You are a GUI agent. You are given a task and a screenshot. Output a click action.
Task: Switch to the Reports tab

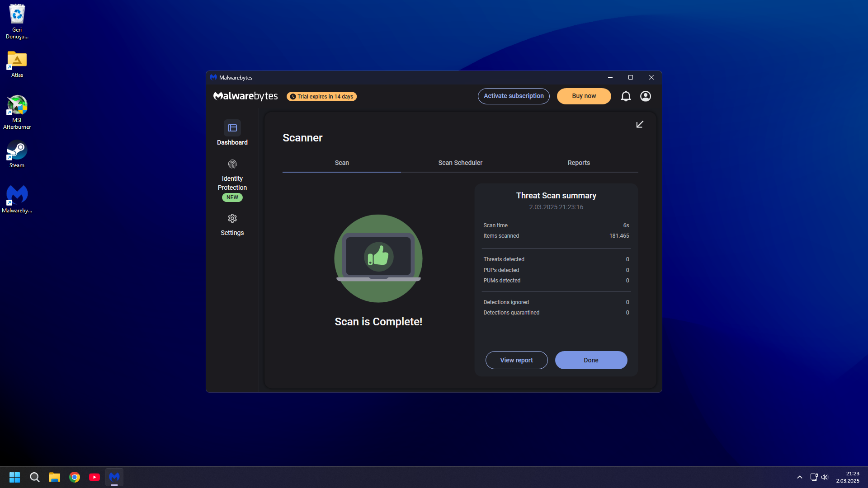click(579, 163)
